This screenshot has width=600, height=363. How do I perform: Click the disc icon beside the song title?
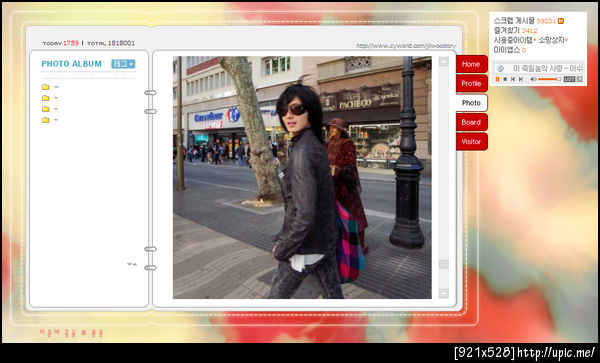pyautogui.click(x=500, y=68)
